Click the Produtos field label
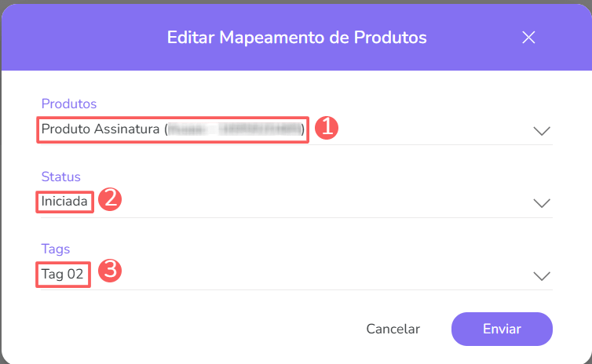Screen dimensions: 592x364 coord(68,104)
